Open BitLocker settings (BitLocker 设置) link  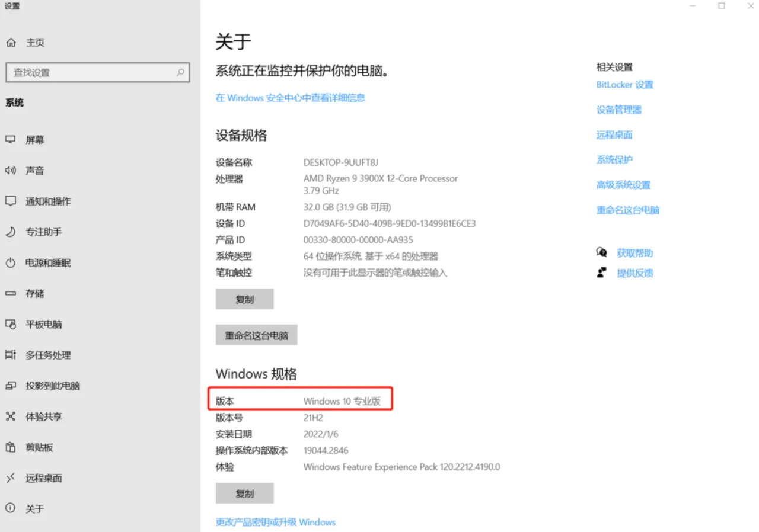point(624,85)
